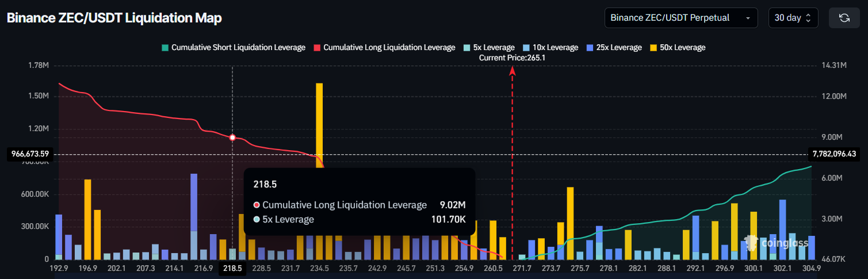The image size is (868, 279).
Task: Click the 12.00M right axis label
Action: [x=835, y=95]
